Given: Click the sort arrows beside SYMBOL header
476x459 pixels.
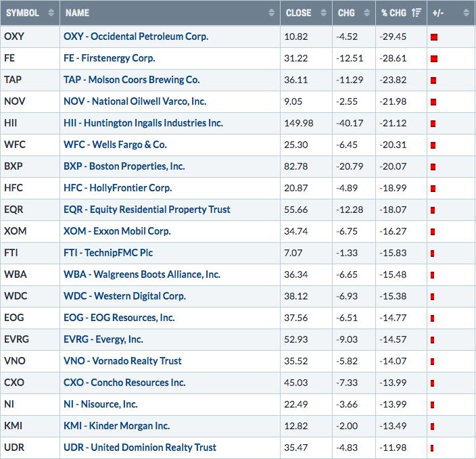Looking at the screenshot, I should point(51,13).
